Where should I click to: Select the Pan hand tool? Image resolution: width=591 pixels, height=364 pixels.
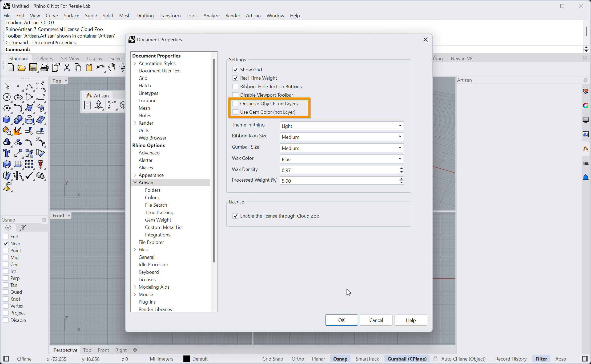(111, 68)
